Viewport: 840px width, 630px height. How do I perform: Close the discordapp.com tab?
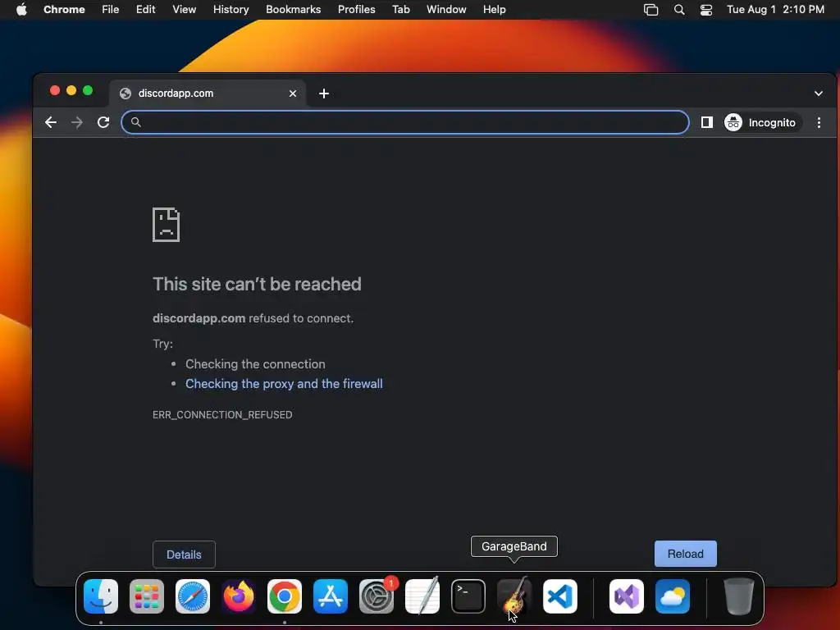pos(293,94)
